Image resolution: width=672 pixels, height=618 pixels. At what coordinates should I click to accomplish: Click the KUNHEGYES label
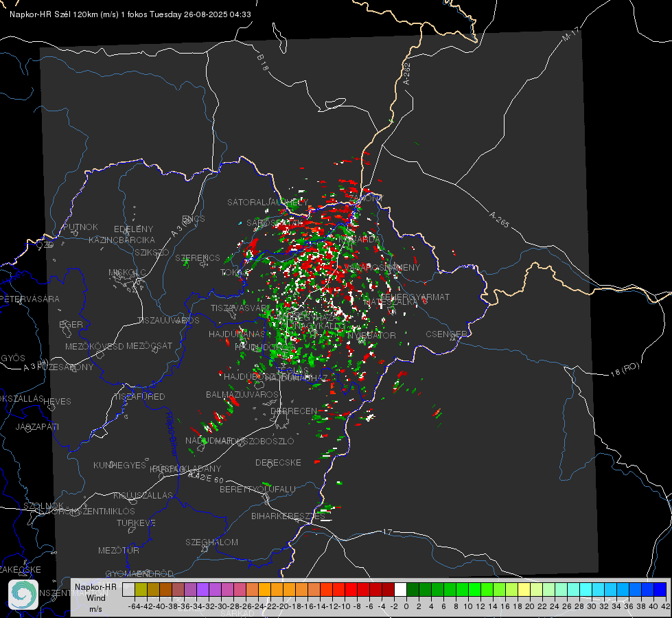point(119,465)
